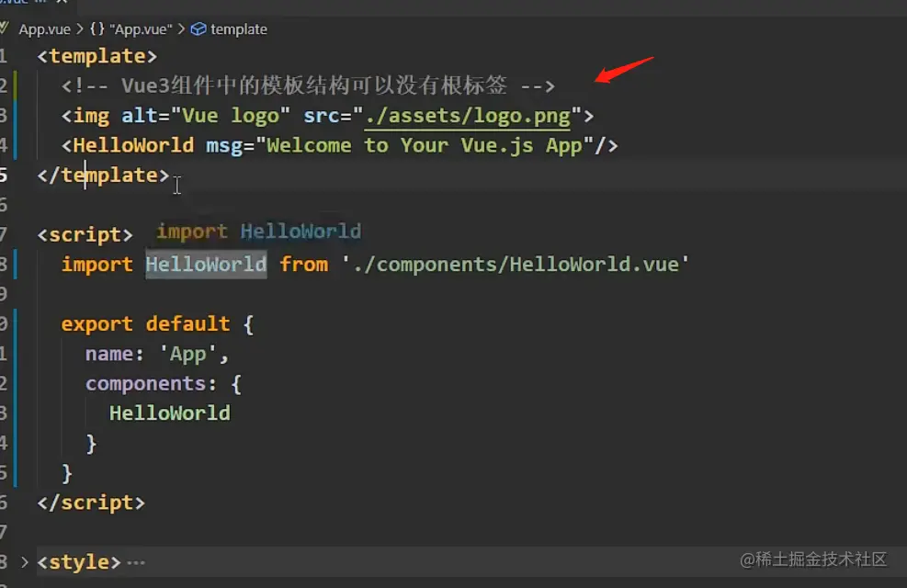Close the App.vue editor tab
Image resolution: width=907 pixels, height=588 pixels.
tap(62, 2)
